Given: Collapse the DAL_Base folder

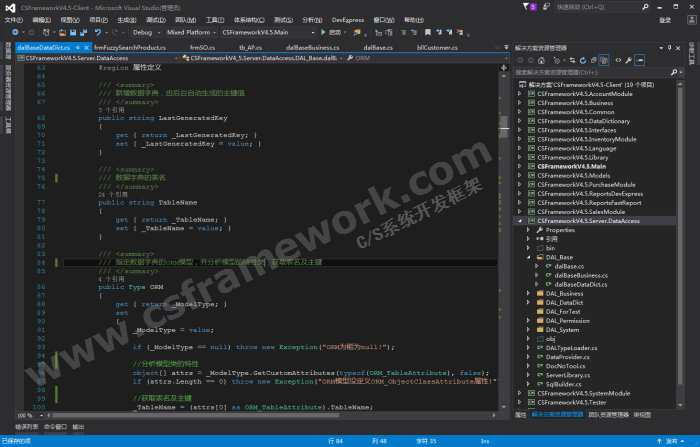Looking at the screenshot, I should [527, 257].
